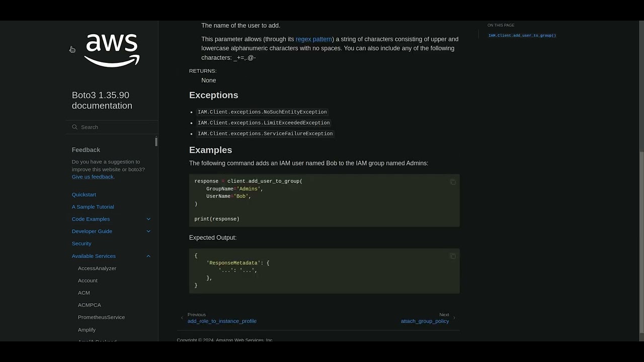Click the main page scrollbar thumb
This screenshot has height=362, width=644.
(x=641, y=243)
